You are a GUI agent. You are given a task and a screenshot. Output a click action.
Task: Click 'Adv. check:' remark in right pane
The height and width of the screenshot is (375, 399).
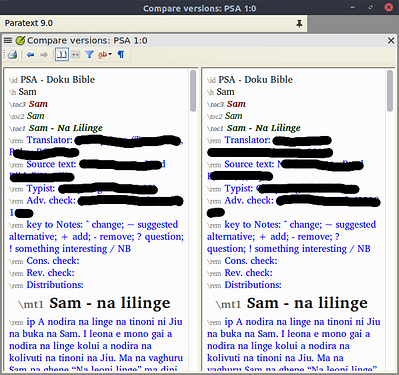click(x=249, y=200)
